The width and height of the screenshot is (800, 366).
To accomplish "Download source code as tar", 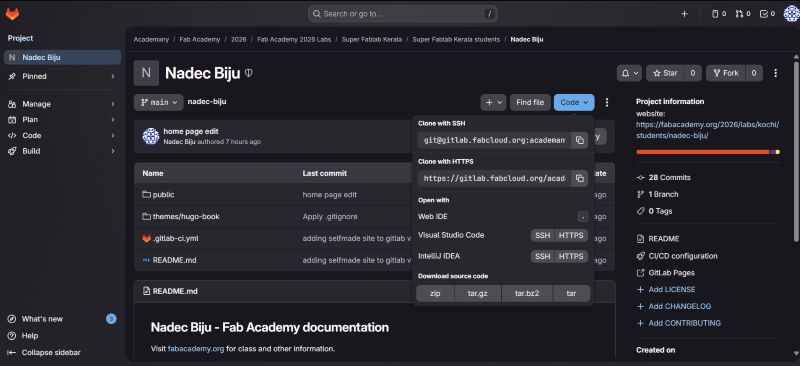I will (571, 294).
